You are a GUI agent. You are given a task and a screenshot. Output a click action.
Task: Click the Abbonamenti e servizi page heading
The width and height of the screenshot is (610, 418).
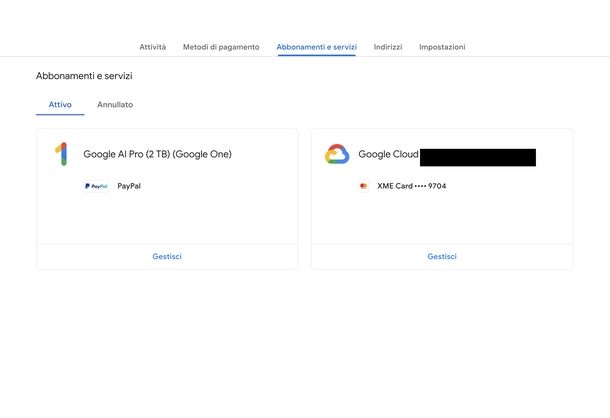84,76
